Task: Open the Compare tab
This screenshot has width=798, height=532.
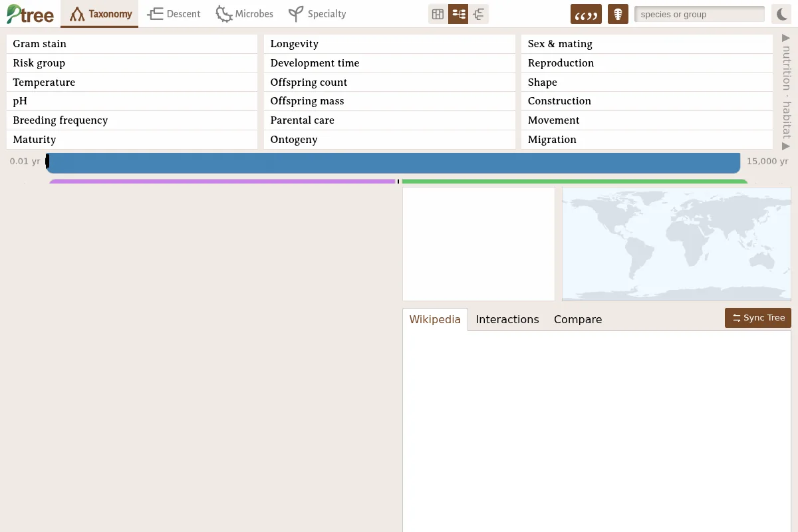Action: 578,319
